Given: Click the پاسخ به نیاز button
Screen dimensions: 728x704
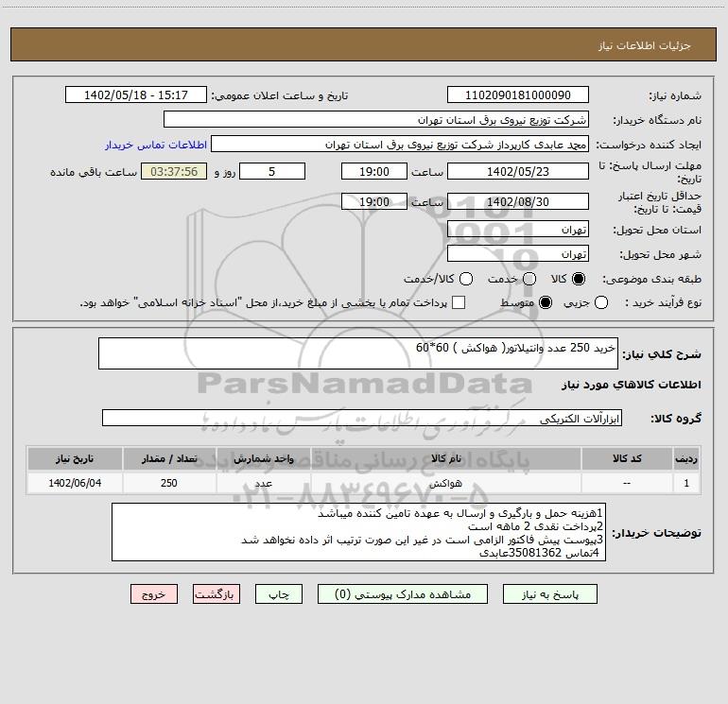Looking at the screenshot, I should pos(549,594).
